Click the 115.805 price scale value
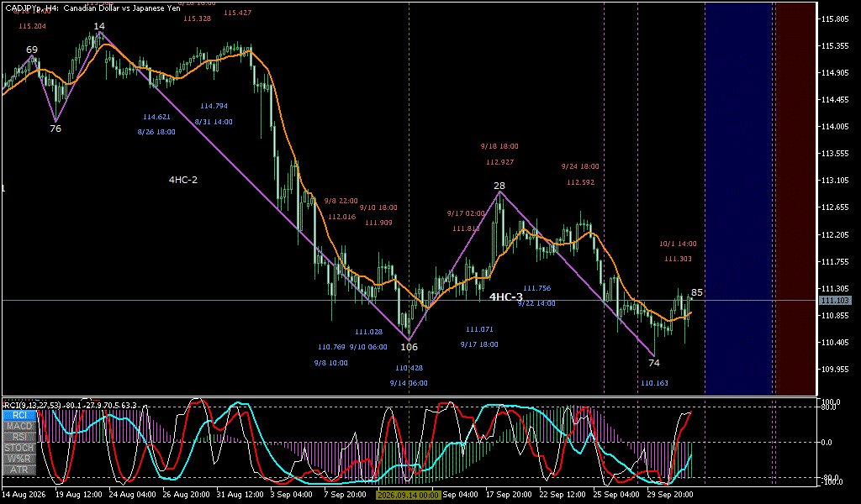 click(833, 19)
